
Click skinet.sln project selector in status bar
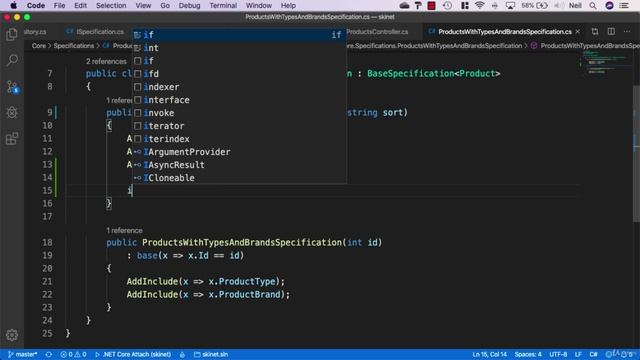(x=211, y=354)
